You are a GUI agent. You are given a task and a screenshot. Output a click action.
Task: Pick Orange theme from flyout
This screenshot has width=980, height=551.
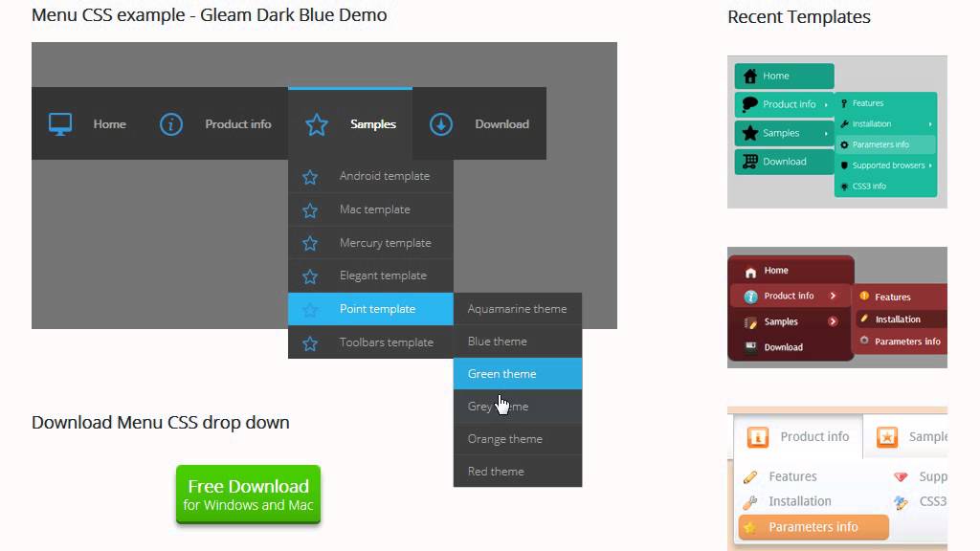tap(518, 438)
